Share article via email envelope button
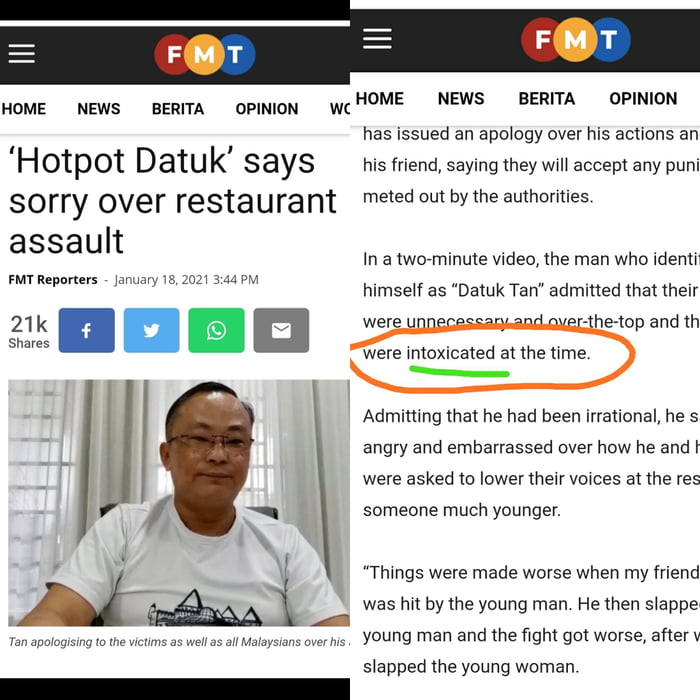Viewport: 700px width, 700px height. (x=281, y=330)
